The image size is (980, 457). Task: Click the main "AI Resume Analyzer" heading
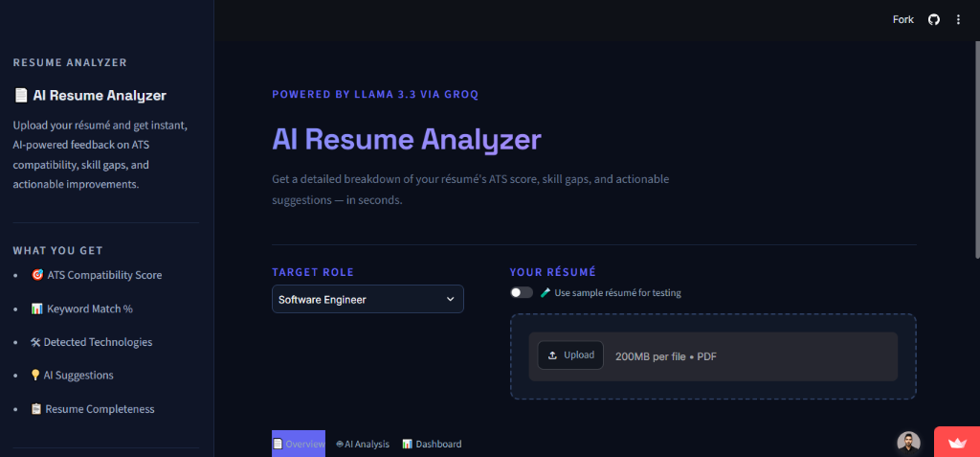tap(406, 139)
